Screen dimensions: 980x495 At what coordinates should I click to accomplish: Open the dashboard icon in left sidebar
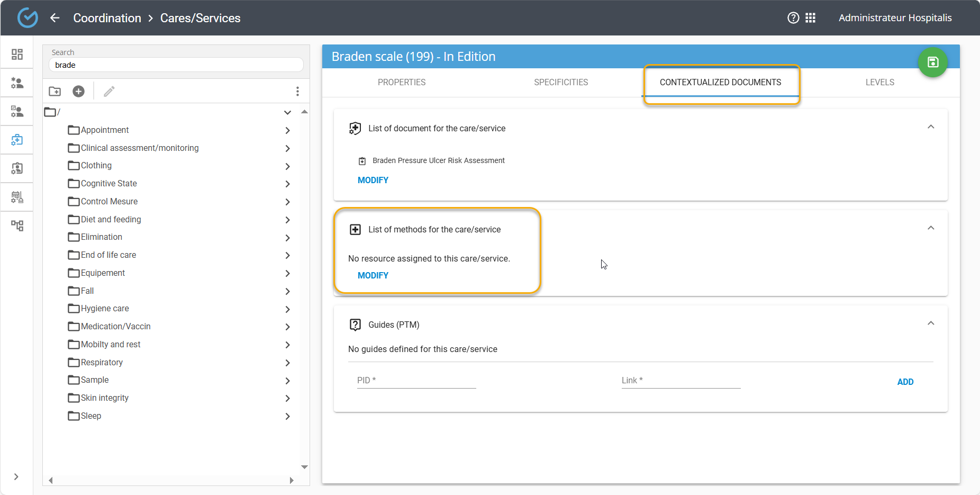(x=17, y=55)
